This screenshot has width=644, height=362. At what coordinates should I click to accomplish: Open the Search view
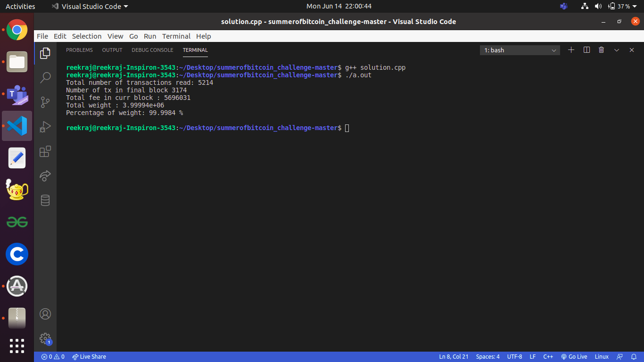coord(45,77)
